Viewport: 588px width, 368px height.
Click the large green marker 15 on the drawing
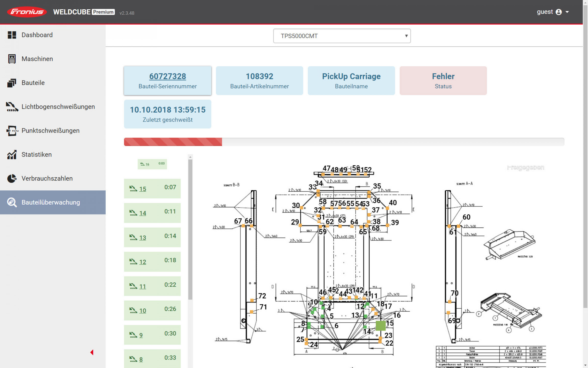380,326
